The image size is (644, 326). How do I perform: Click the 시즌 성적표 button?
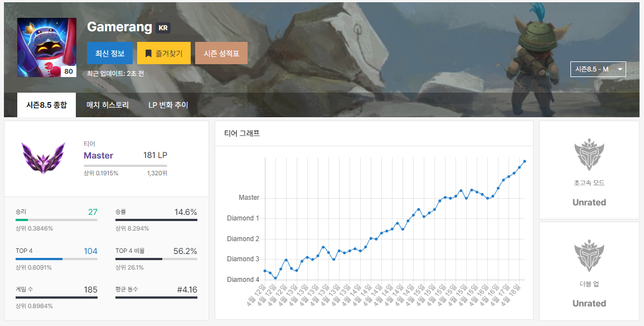pos(221,54)
